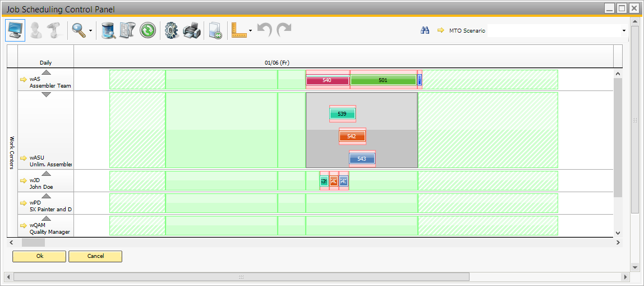Open the filter list icon

pyautogui.click(x=128, y=30)
